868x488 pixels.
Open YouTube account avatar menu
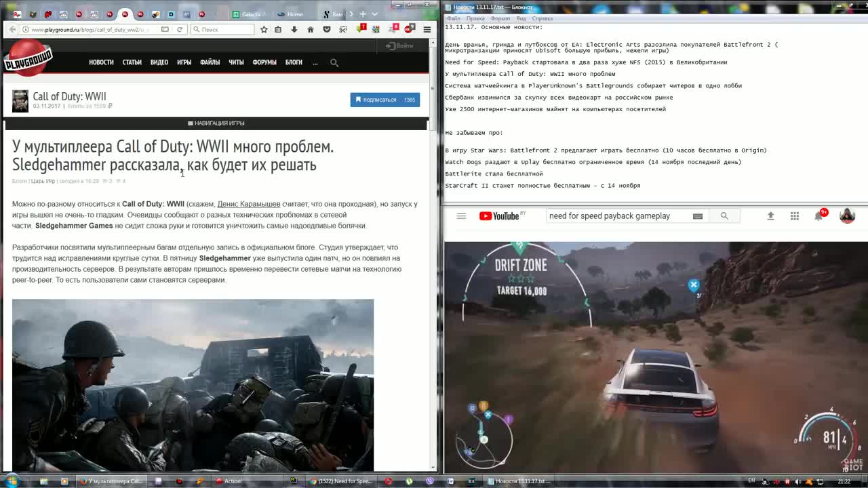click(x=847, y=216)
